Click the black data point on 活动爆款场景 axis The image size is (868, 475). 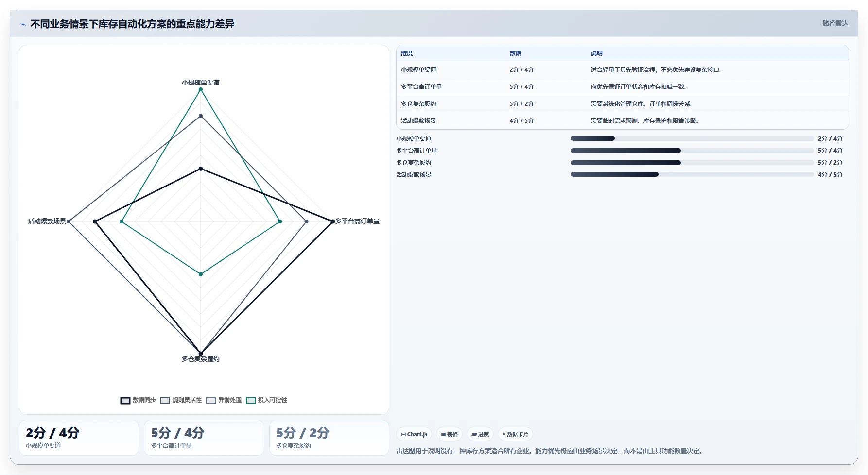pos(95,221)
